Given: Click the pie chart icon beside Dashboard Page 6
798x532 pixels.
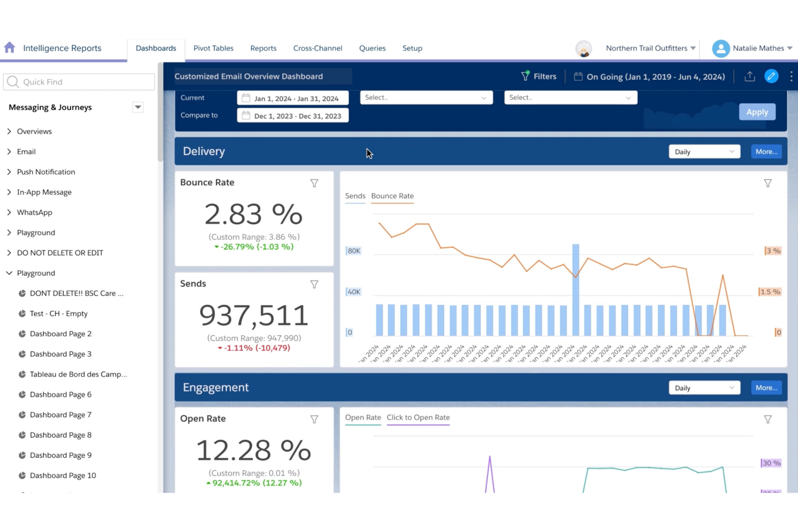Looking at the screenshot, I should 22,394.
